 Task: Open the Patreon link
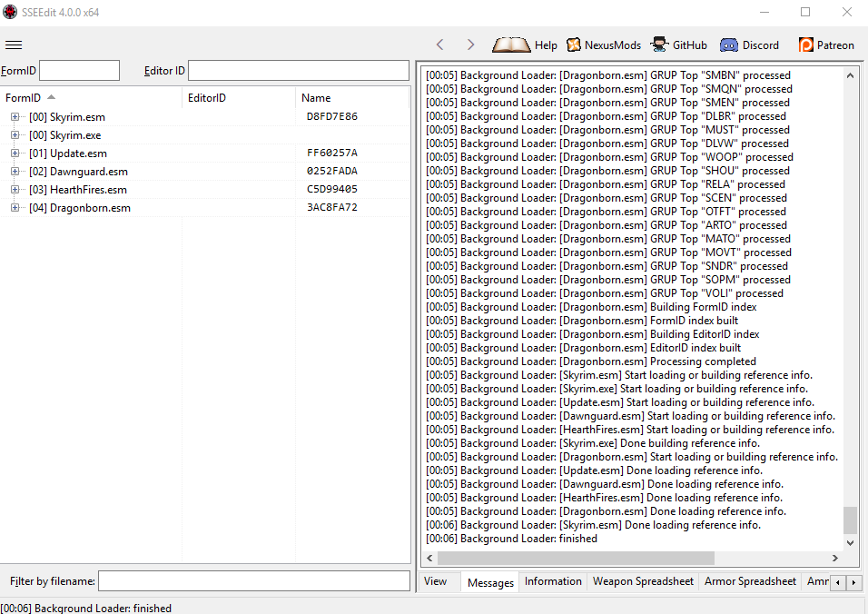(826, 45)
